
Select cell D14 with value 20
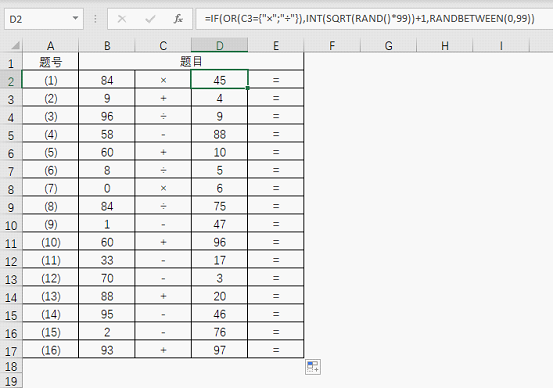tap(219, 296)
